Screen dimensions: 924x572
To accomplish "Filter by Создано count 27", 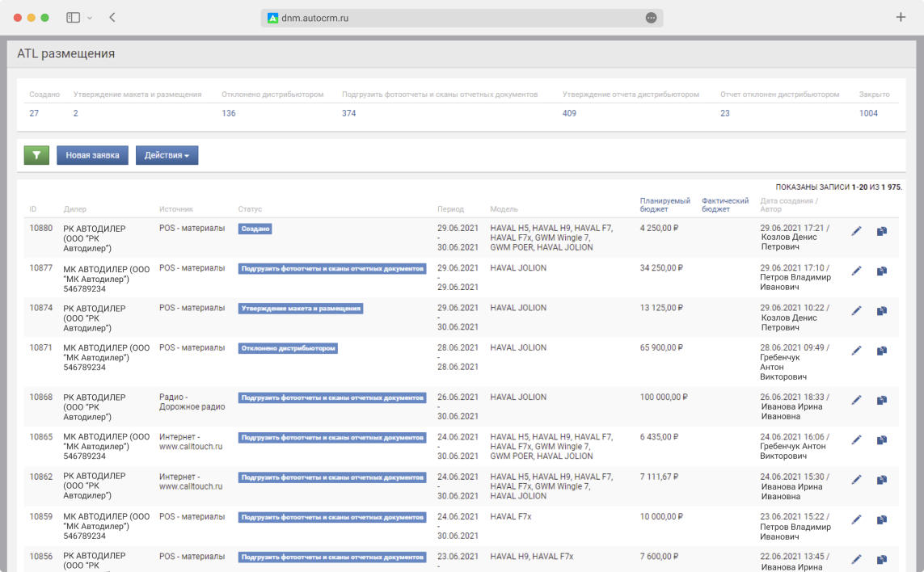I will point(34,113).
